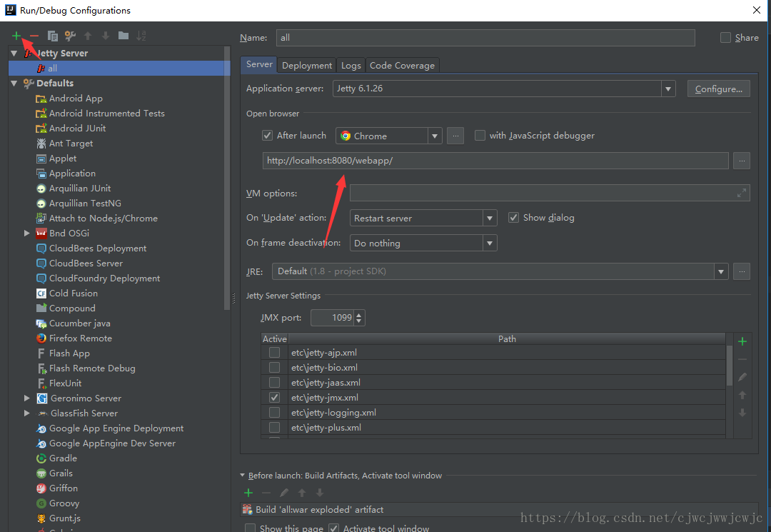The width and height of the screenshot is (771, 532).
Task: Open the Chrome browser dropdown
Action: pyautogui.click(x=435, y=136)
